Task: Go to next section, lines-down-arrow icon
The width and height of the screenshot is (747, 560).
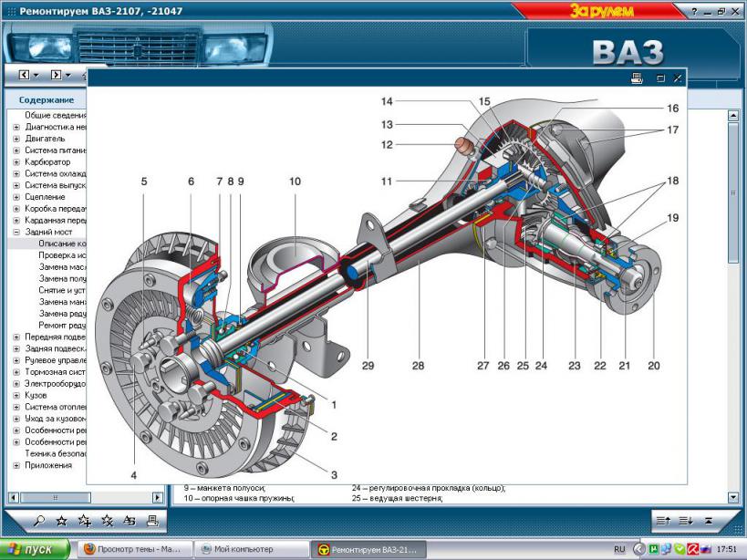Action: point(686,521)
